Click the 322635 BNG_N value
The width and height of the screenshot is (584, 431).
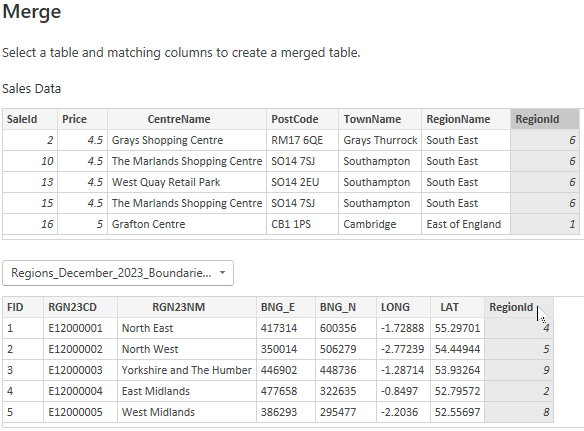(346, 391)
